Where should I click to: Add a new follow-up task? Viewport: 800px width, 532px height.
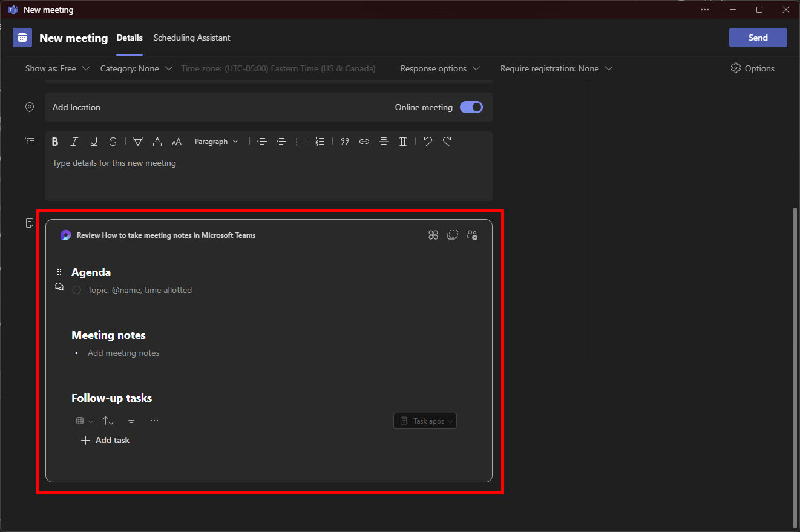(105, 440)
